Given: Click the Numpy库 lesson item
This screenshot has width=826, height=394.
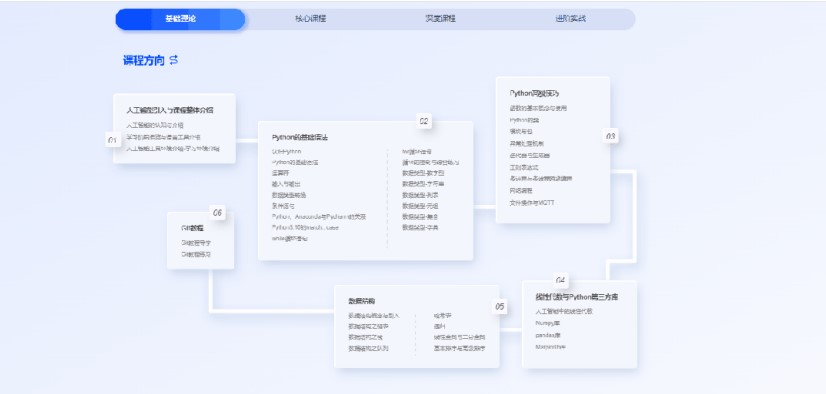Looking at the screenshot, I should click(x=547, y=323).
